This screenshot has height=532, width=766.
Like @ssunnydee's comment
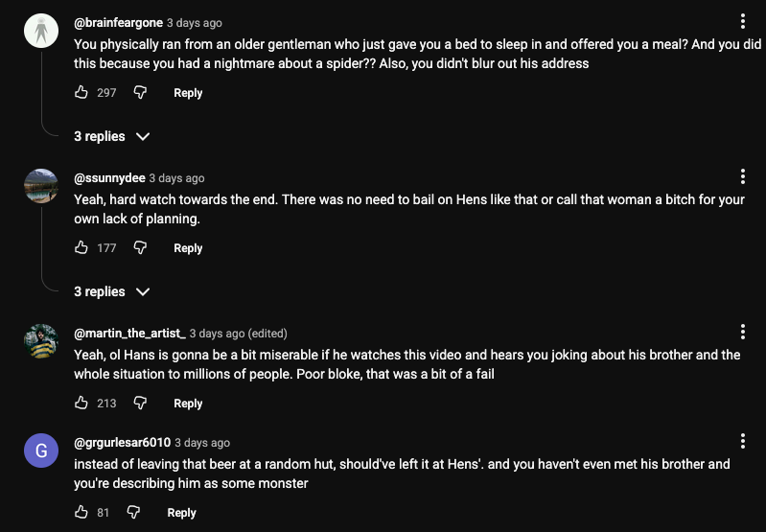tap(81, 248)
